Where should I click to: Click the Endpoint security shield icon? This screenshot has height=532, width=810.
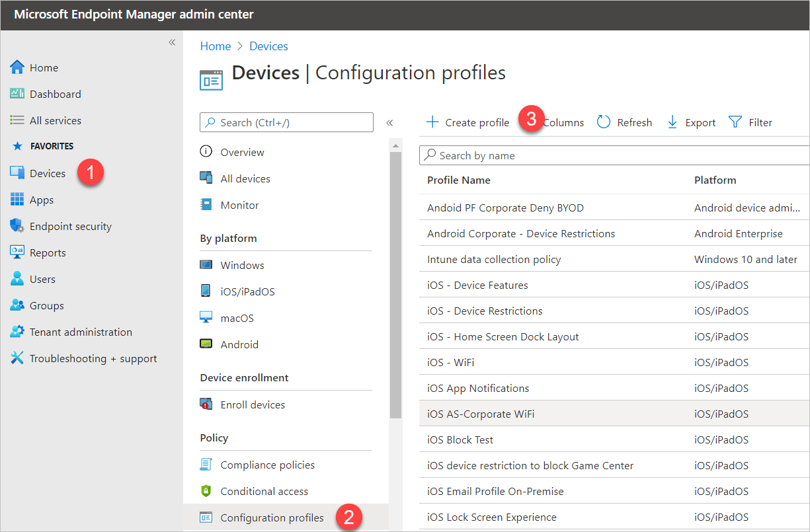pyautogui.click(x=17, y=226)
